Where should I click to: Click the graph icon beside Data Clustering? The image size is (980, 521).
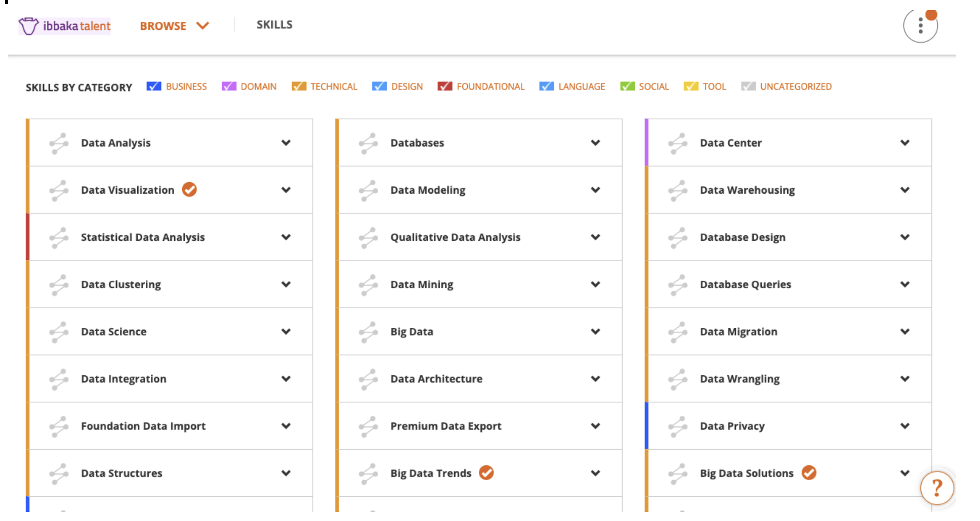(59, 285)
